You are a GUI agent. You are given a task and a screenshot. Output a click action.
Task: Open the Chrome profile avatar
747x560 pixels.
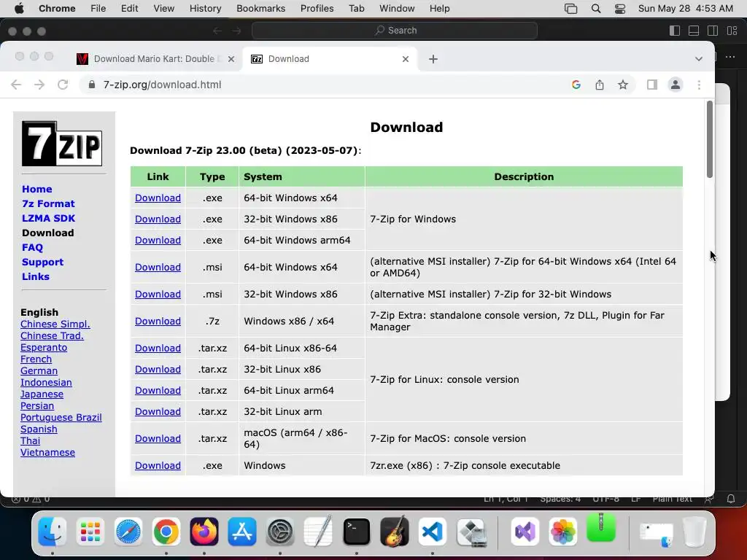(x=675, y=85)
